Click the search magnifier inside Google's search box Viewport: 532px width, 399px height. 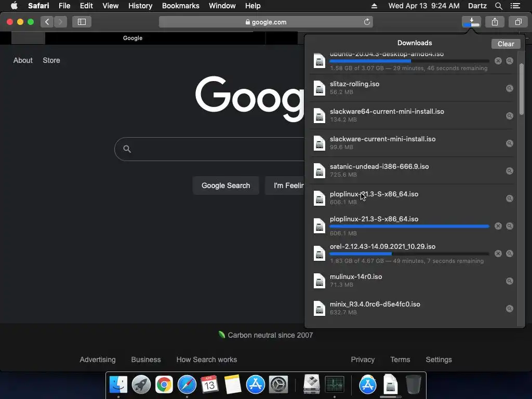point(127,149)
